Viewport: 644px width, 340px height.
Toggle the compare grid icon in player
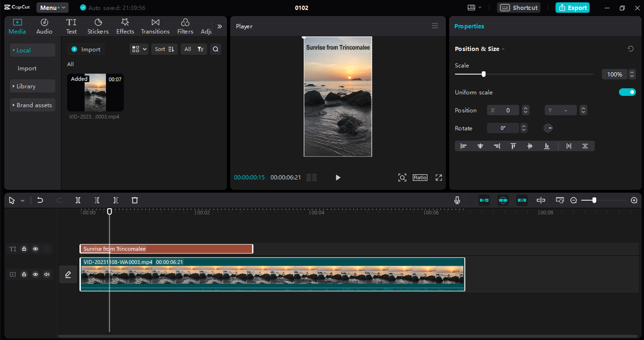311,178
